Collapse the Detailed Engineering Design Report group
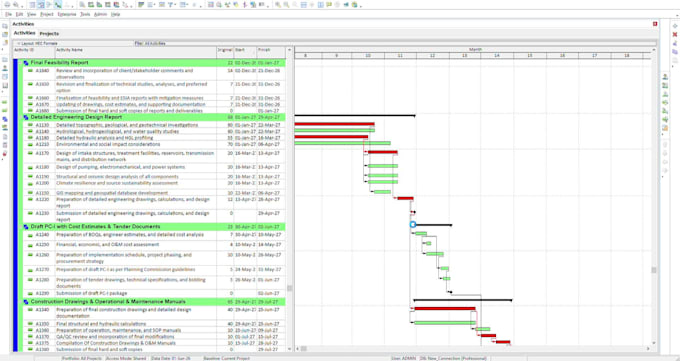 click(21, 118)
